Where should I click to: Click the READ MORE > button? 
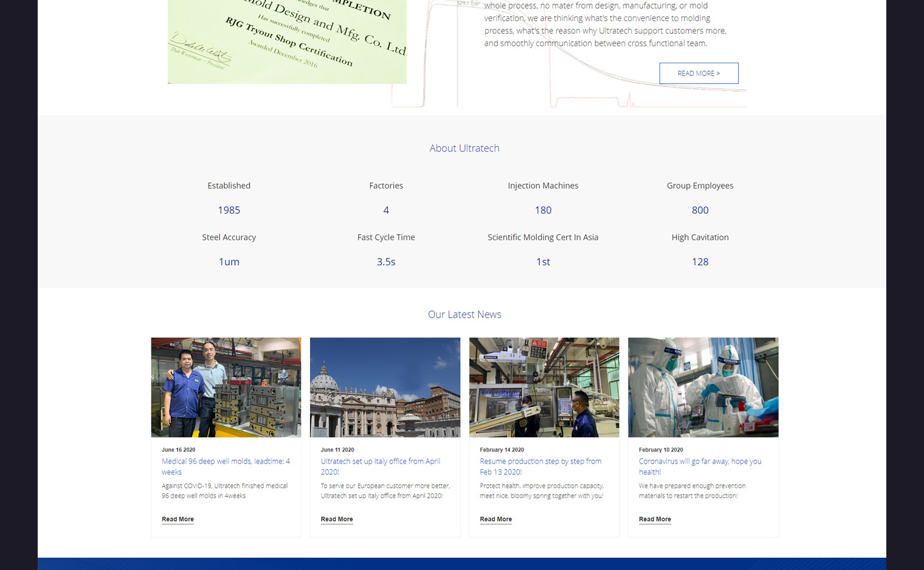click(x=698, y=74)
